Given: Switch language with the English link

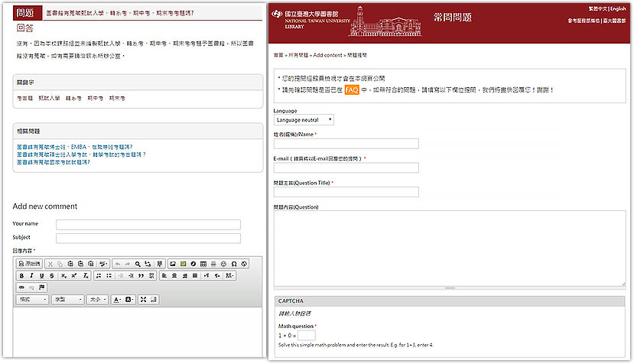Looking at the screenshot, I should coord(618,8).
